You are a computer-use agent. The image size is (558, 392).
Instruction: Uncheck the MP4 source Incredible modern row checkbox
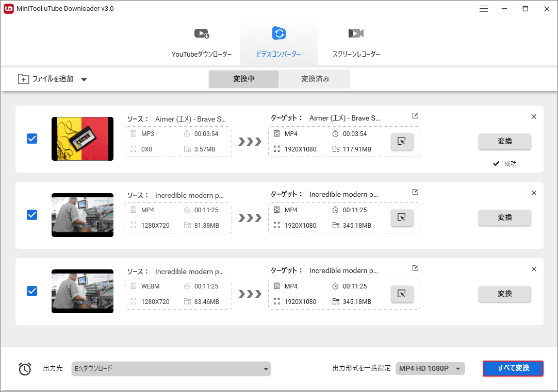pyautogui.click(x=32, y=215)
